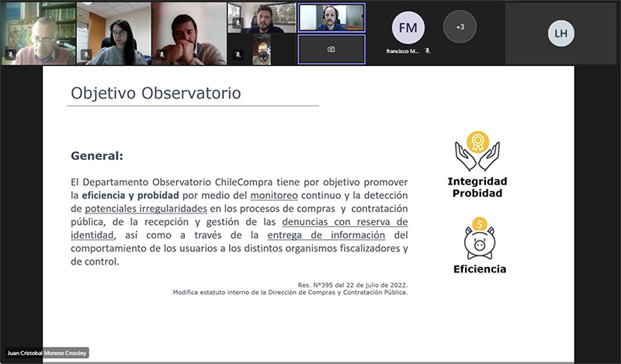
Task: Click the muted mic icon on the small bearded man's tile
Action: coord(238,23)
